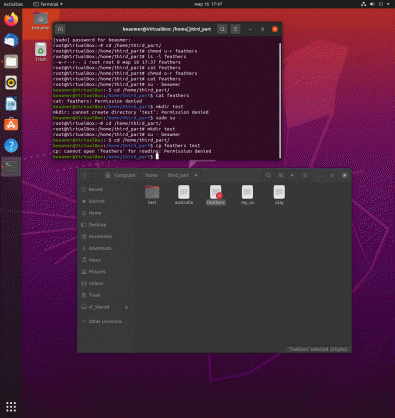Click home in the path bar

pyautogui.click(x=151, y=175)
